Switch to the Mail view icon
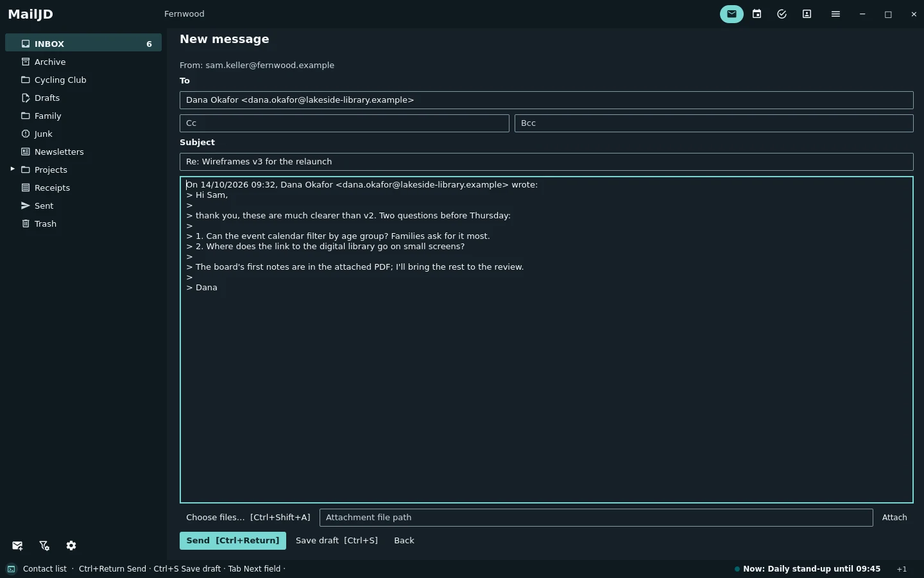The height and width of the screenshot is (578, 924). point(732,14)
